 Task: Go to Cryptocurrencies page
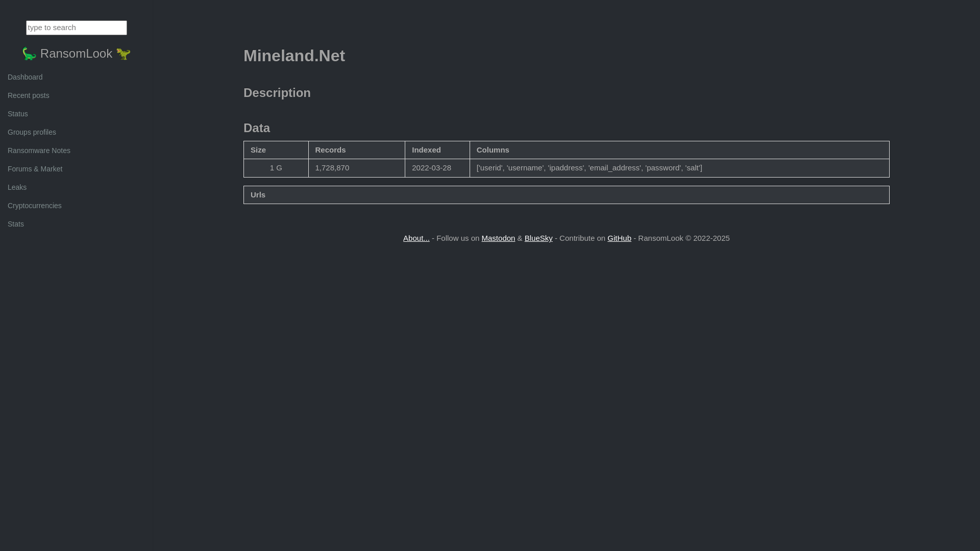(x=35, y=206)
